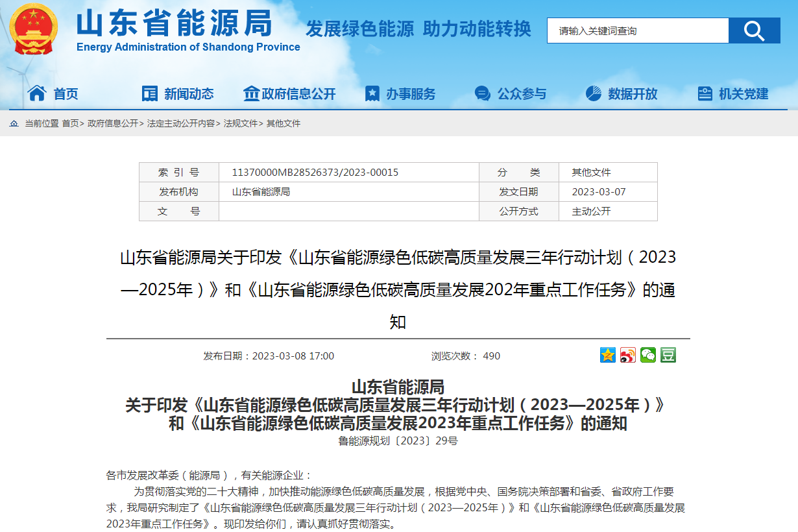Click the speech bubble icon beside 公众参与
798x532 pixels.
481,93
